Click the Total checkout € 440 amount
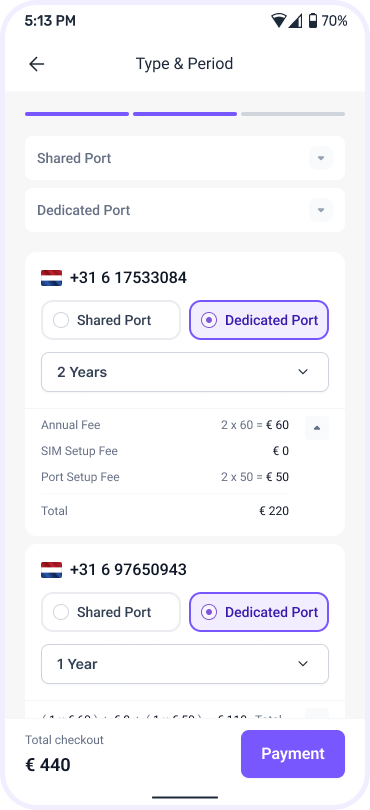Viewport: 370px width, 810px height. [x=48, y=765]
